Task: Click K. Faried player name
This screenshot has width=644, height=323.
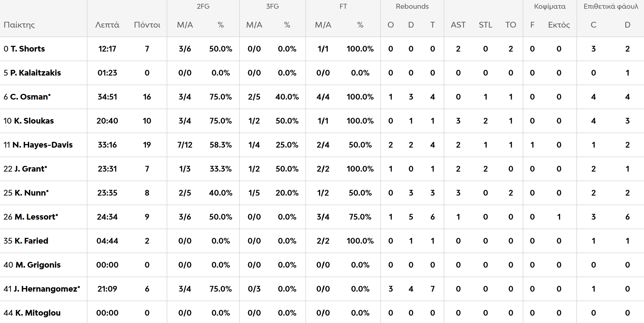Action: tap(31, 241)
